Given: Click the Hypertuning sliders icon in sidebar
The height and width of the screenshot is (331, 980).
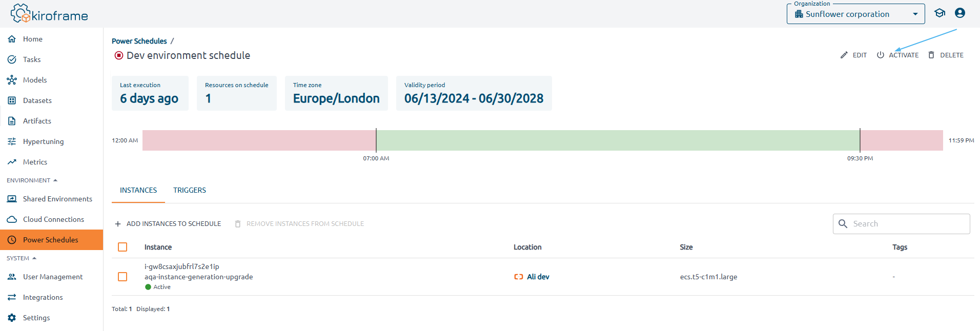Looking at the screenshot, I should pos(12,141).
